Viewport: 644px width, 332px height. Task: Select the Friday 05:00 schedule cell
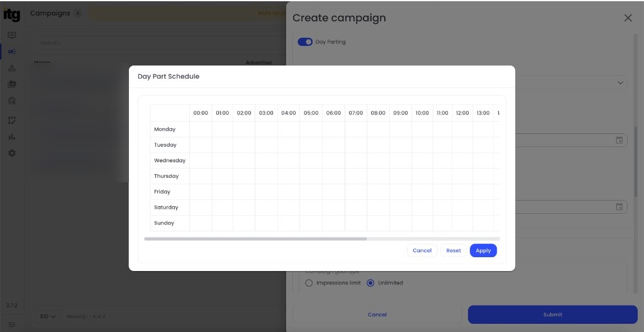point(311,192)
